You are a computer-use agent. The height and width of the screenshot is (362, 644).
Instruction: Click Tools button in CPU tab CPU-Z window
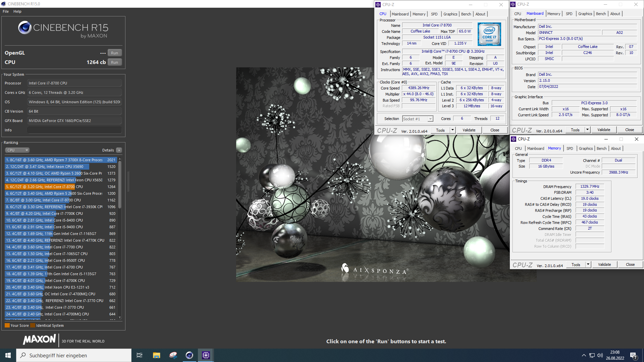(x=440, y=130)
